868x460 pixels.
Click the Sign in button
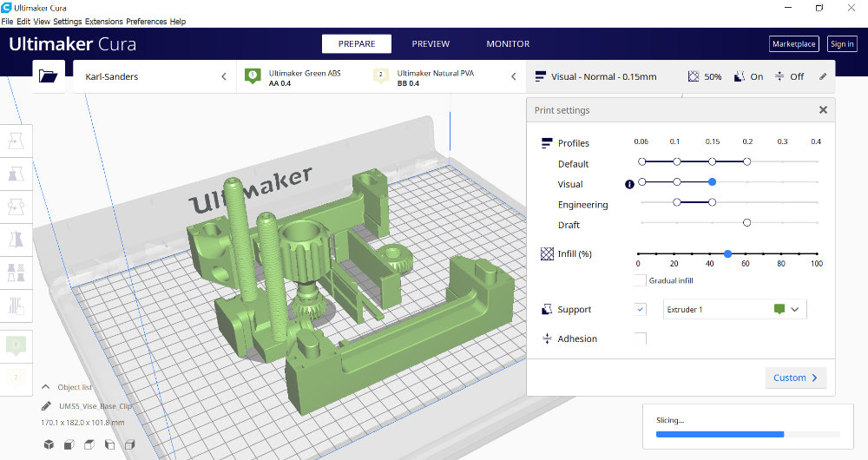pyautogui.click(x=842, y=43)
